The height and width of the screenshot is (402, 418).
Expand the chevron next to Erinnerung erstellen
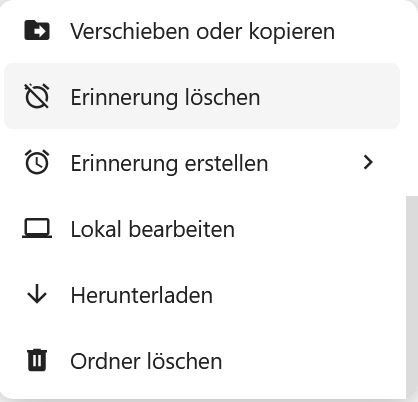(368, 162)
